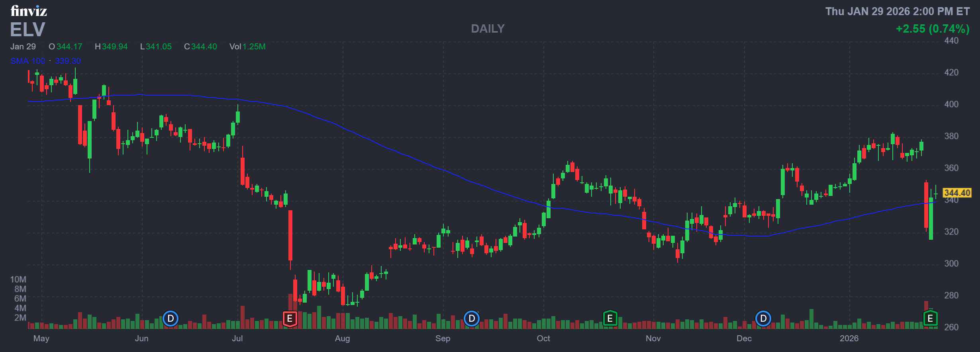Click the Vol 1.25M readout
The image size is (980, 352).
click(x=247, y=47)
